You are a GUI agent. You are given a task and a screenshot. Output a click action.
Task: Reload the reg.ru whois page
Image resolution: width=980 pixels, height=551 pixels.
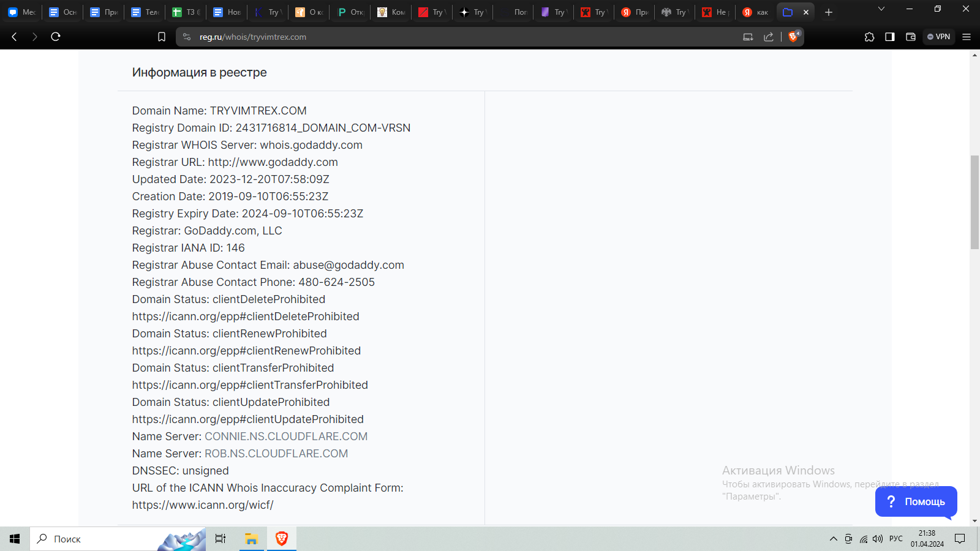pos(56,37)
